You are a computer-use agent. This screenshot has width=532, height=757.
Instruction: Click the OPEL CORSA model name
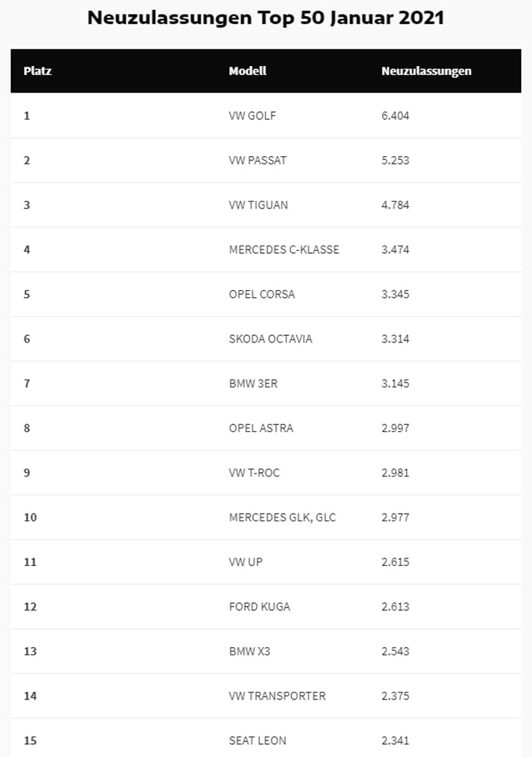(x=261, y=295)
